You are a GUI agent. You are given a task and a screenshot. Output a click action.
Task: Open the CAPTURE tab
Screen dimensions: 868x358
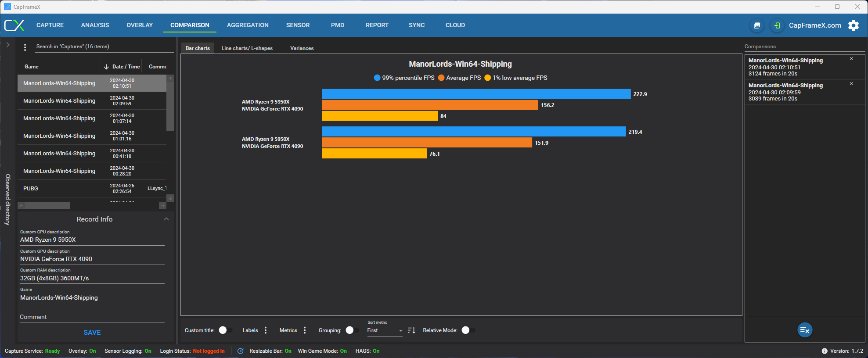click(50, 25)
